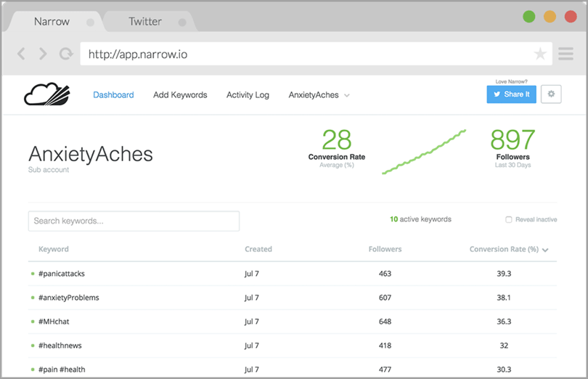This screenshot has width=588, height=379.
Task: Click the Share It button
Action: pos(511,94)
